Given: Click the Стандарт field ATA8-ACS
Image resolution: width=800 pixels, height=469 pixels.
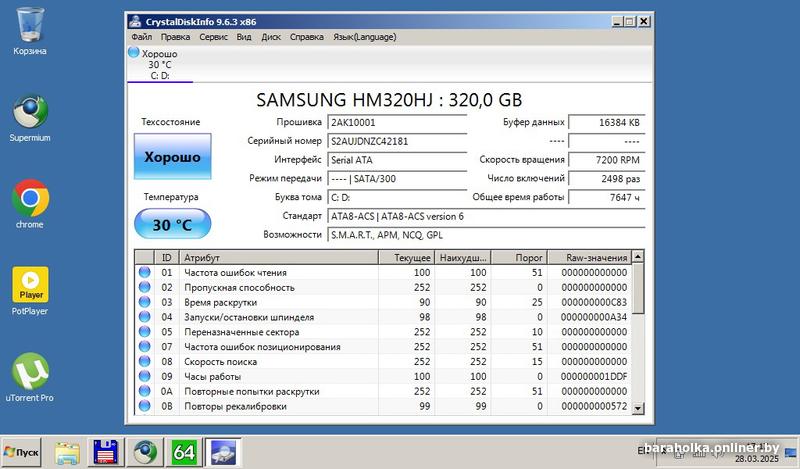Looking at the screenshot, I should click(x=486, y=216).
